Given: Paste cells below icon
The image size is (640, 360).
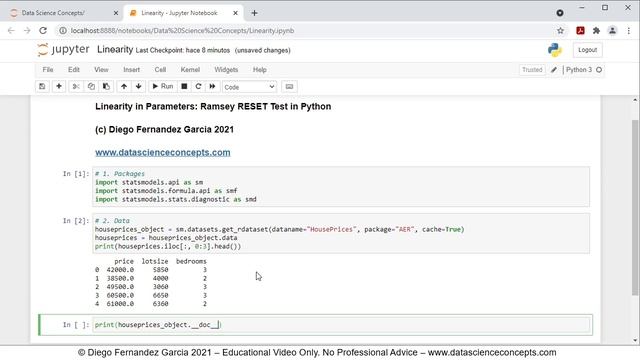Looking at the screenshot, I should tap(106, 87).
